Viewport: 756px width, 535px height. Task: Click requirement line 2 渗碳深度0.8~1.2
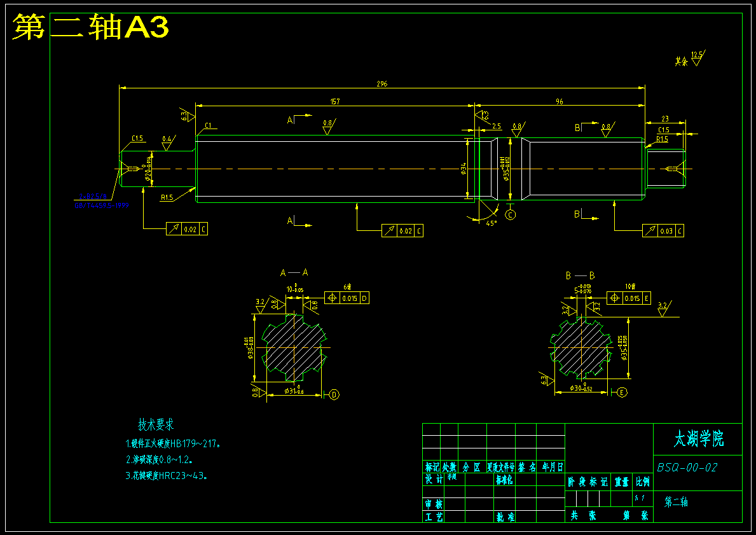(160, 459)
